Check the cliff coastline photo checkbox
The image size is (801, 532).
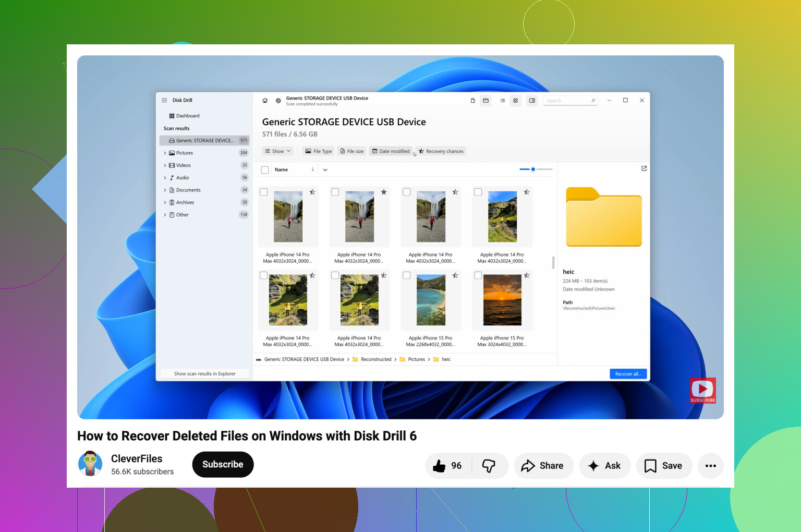[478, 192]
